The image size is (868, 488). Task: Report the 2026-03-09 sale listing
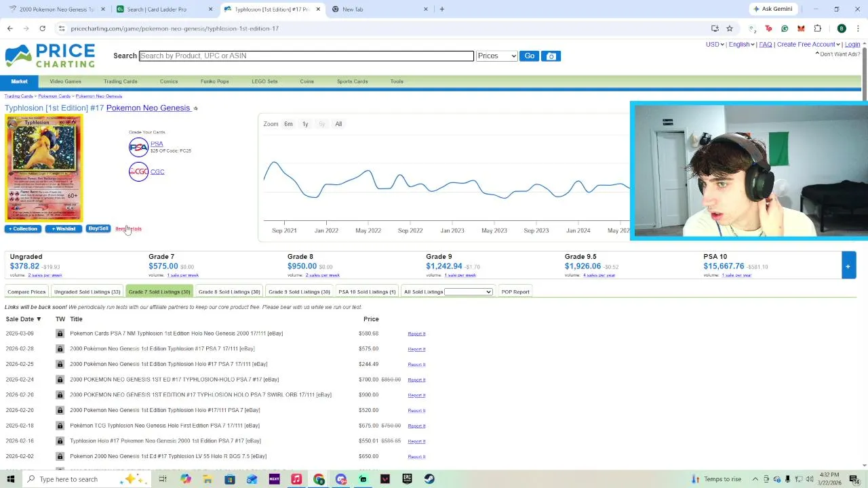[416, 333]
